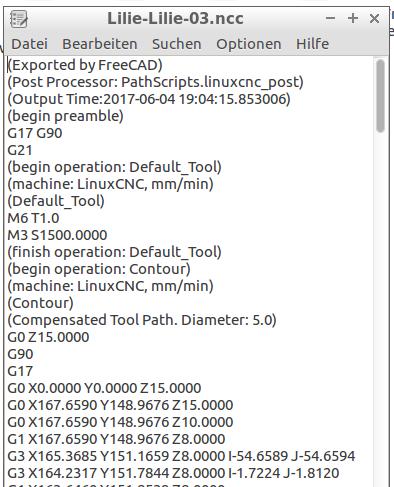Open the Datei menu

pos(29,44)
